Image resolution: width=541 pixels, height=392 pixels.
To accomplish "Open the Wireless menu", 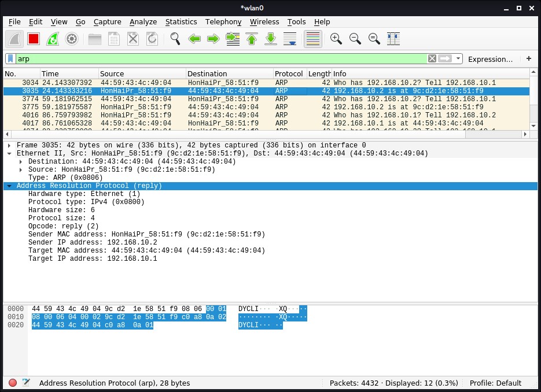I will point(264,22).
